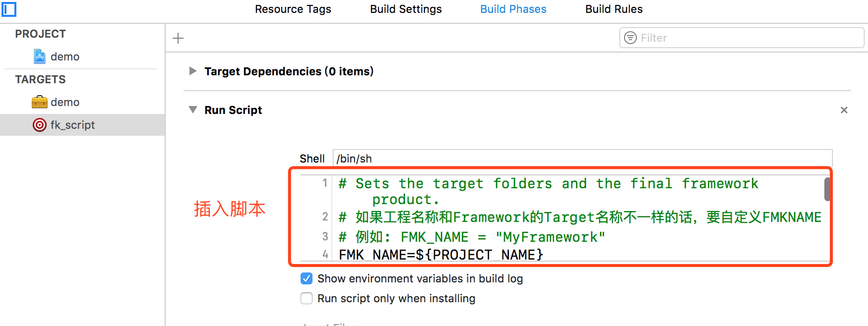Click 'Target Dependencies (0 items)' heading
The image size is (868, 326).
pos(289,71)
